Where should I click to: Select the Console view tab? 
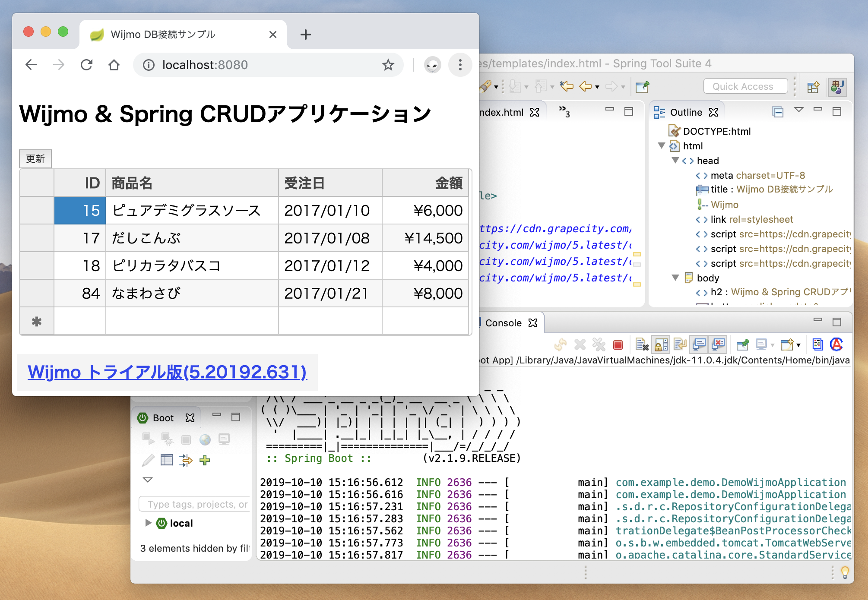pos(504,323)
